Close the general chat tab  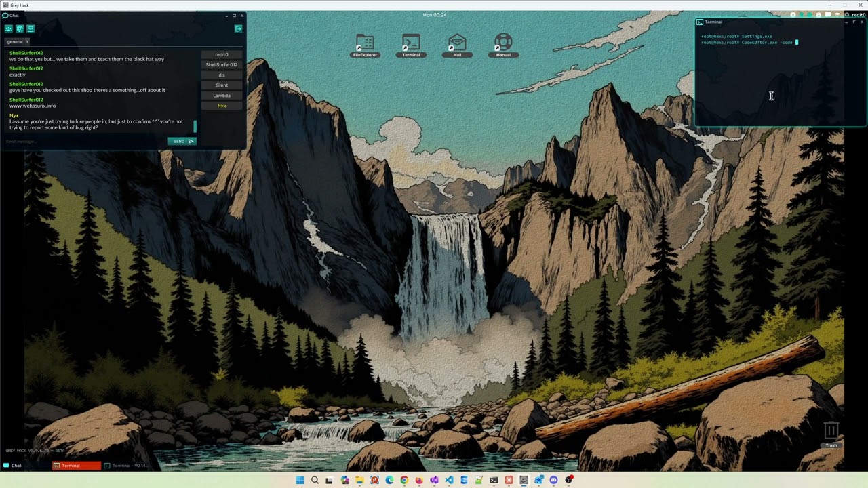click(27, 42)
